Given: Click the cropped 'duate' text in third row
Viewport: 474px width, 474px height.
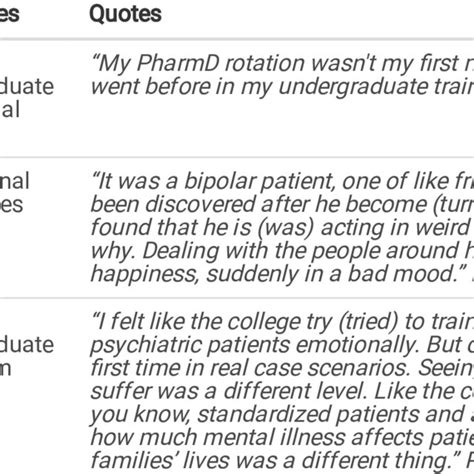Looking at the screenshot, I should tap(27, 345).
